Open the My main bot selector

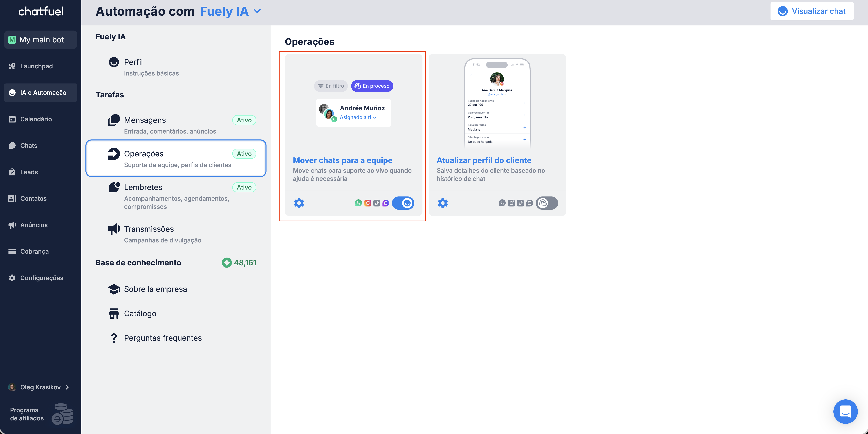pyautogui.click(x=41, y=40)
